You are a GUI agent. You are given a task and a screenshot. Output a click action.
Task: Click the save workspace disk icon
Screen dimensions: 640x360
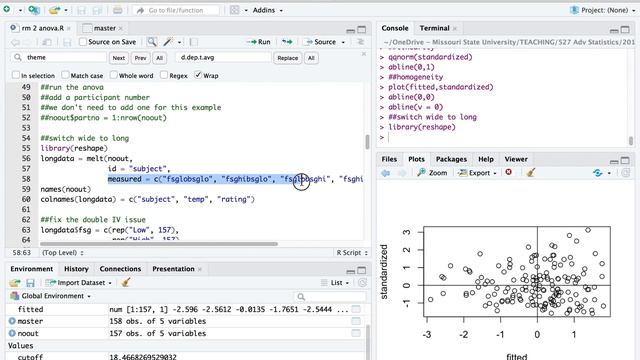point(30,282)
